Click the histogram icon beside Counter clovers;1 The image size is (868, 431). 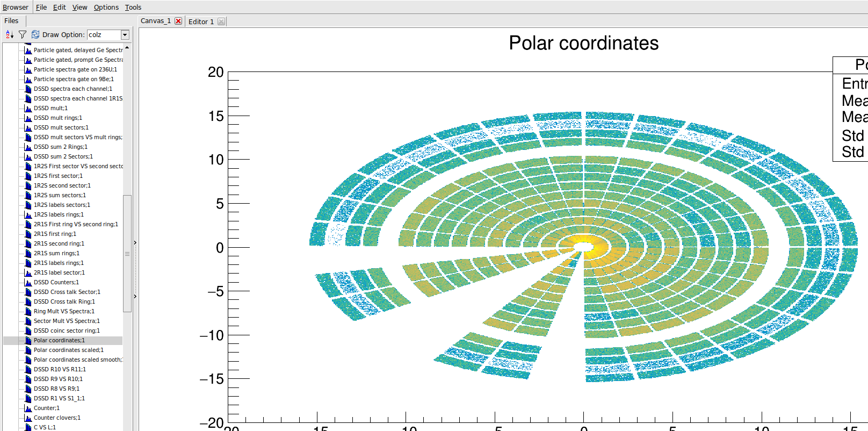(x=28, y=418)
